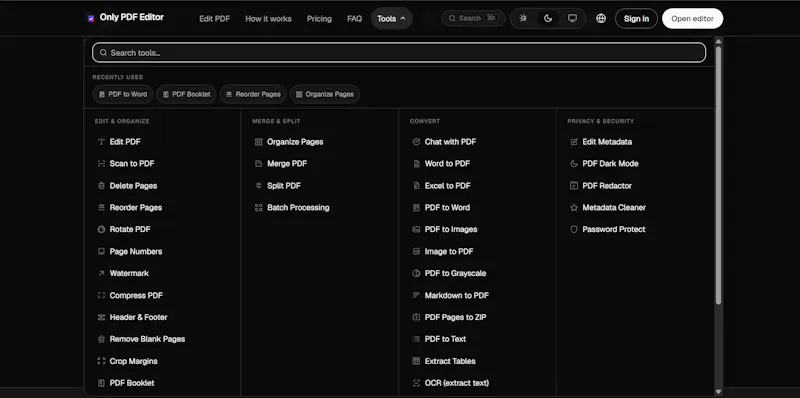Click the Batch Processing icon
The image size is (800, 398).
tap(259, 208)
